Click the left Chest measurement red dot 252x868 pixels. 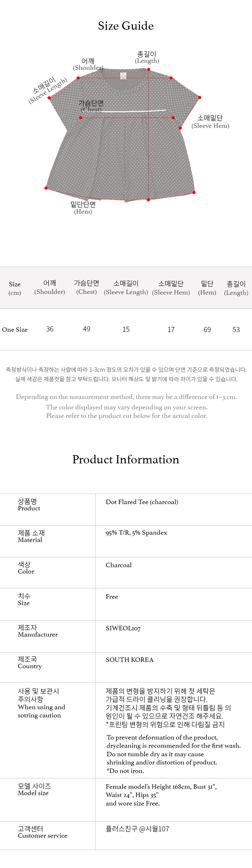coord(81,118)
